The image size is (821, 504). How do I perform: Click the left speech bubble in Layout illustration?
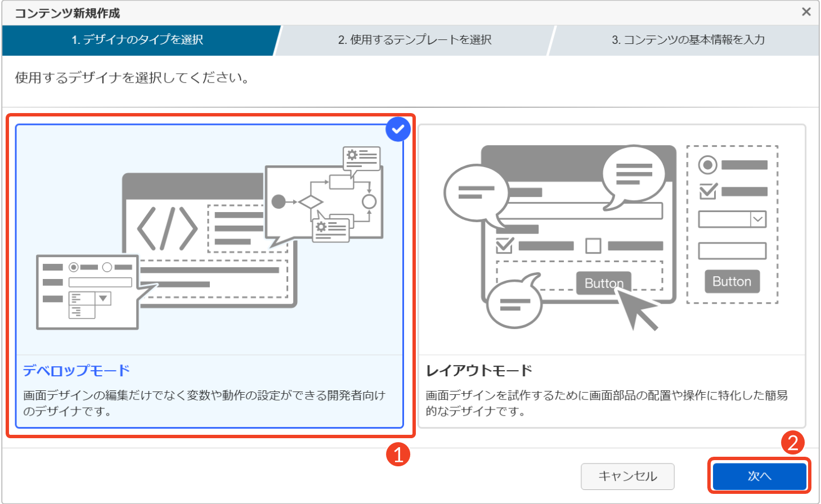[475, 193]
